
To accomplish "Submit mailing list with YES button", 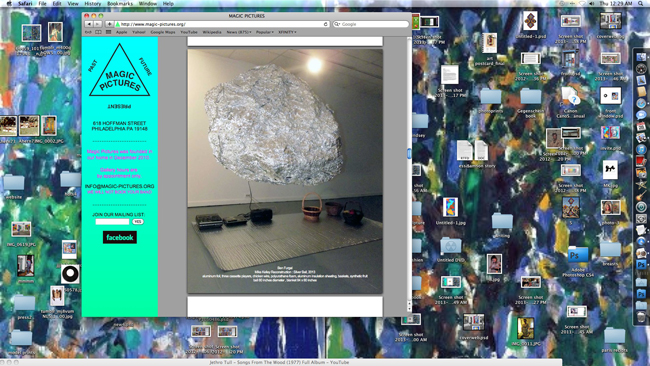I will pyautogui.click(x=138, y=222).
